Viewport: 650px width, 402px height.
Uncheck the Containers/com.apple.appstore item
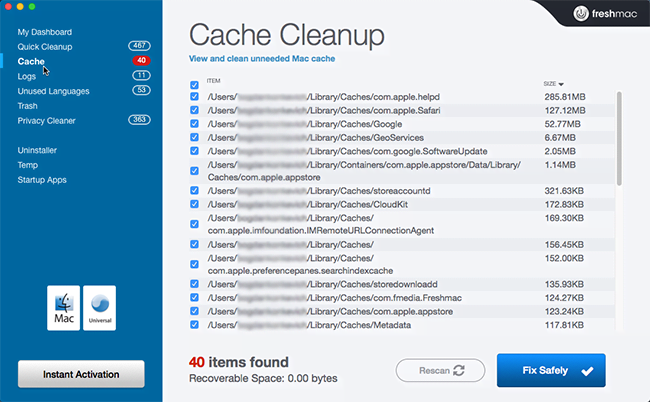pos(194,171)
